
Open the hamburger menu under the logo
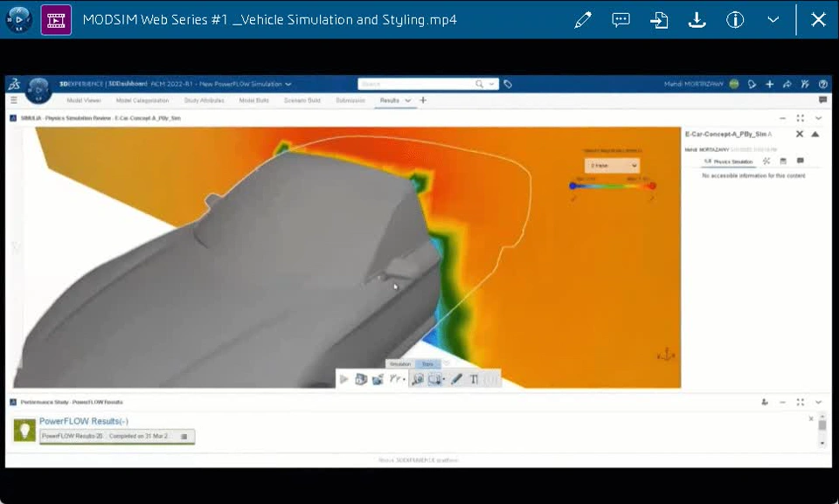[14, 100]
